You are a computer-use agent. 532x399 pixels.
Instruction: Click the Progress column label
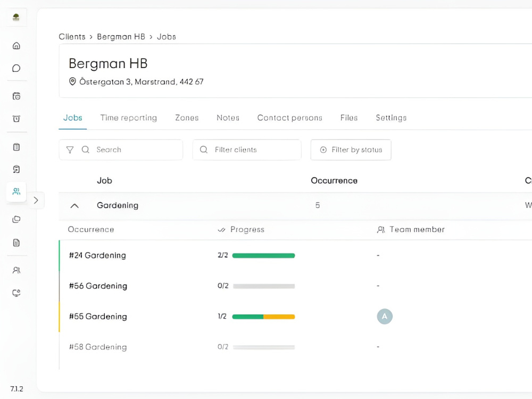[x=247, y=230]
